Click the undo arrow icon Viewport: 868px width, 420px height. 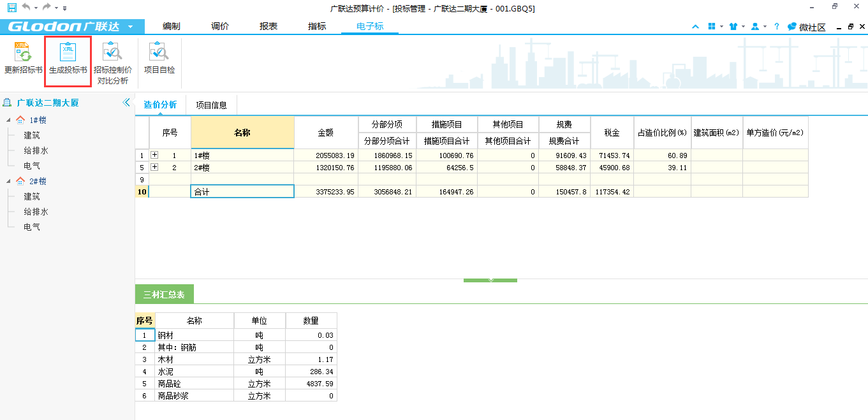(x=26, y=8)
